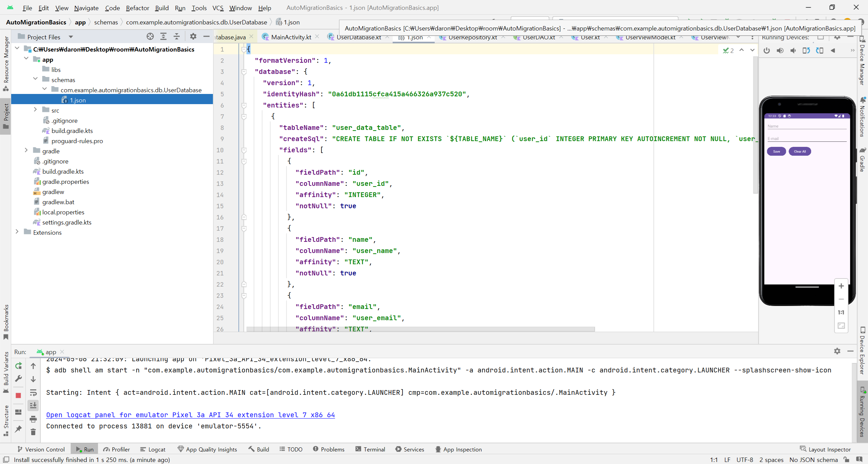This screenshot has height=464, width=868.
Task: Click the print icon in Run console
Action: [33, 419]
